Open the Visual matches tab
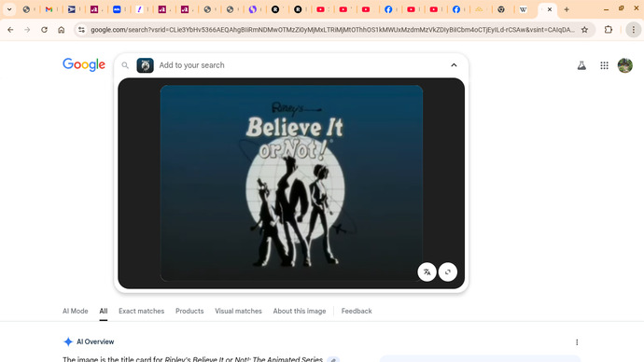 (238, 311)
